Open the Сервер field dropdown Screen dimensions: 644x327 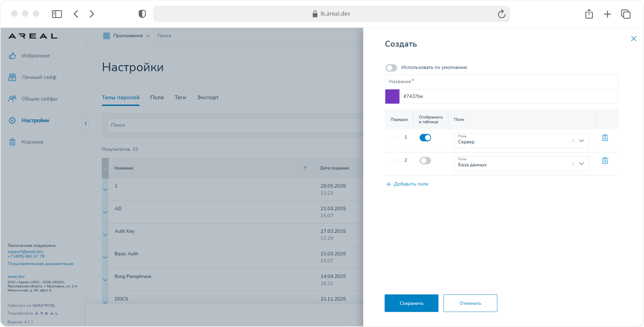(x=582, y=141)
